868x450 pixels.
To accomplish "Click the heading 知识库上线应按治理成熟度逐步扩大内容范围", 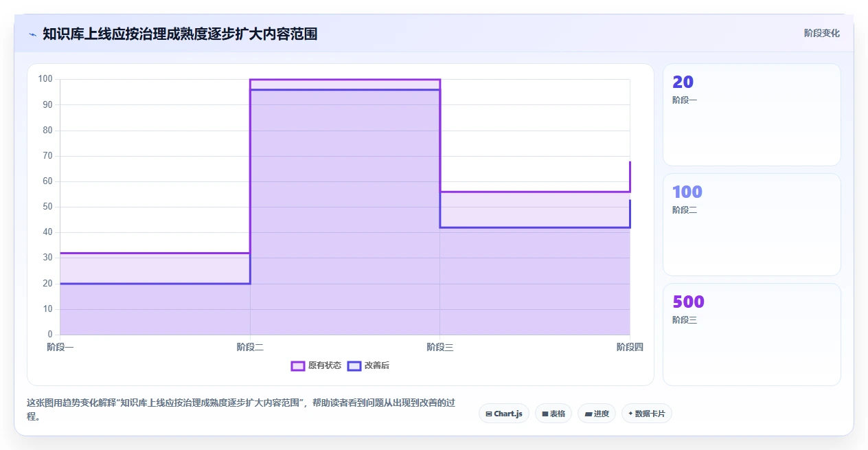I will [x=180, y=34].
